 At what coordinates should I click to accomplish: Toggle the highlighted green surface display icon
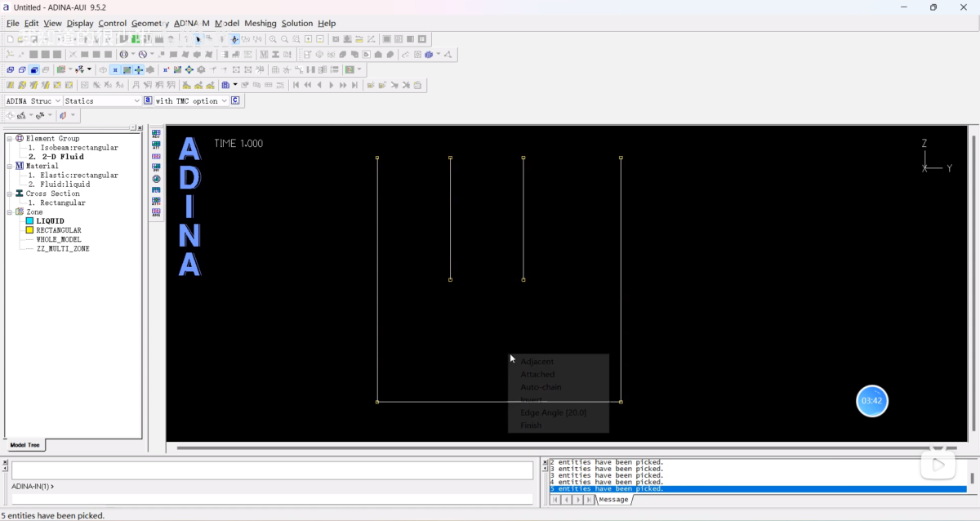127,70
